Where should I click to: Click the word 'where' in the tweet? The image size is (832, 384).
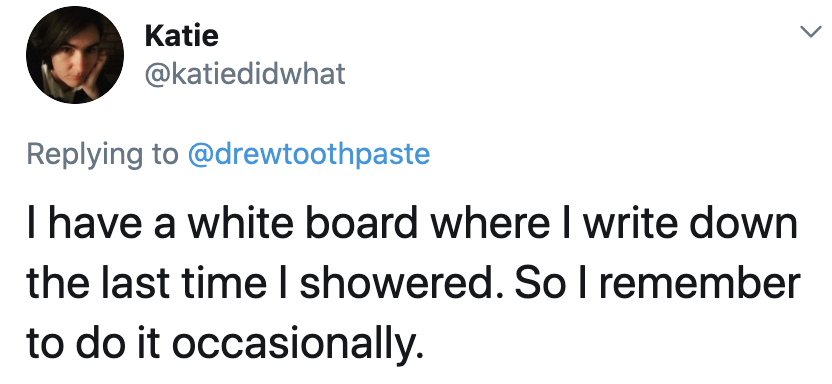[x=490, y=223]
